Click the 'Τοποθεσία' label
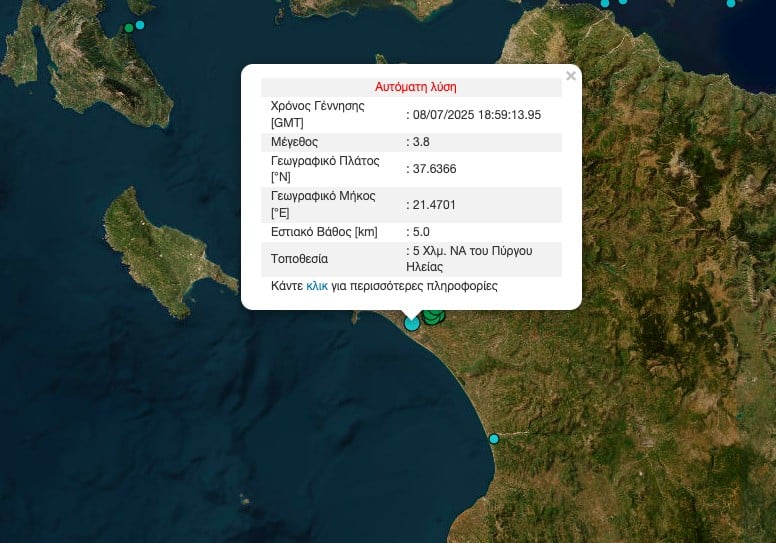Screen dimensions: 776x543 299,259
